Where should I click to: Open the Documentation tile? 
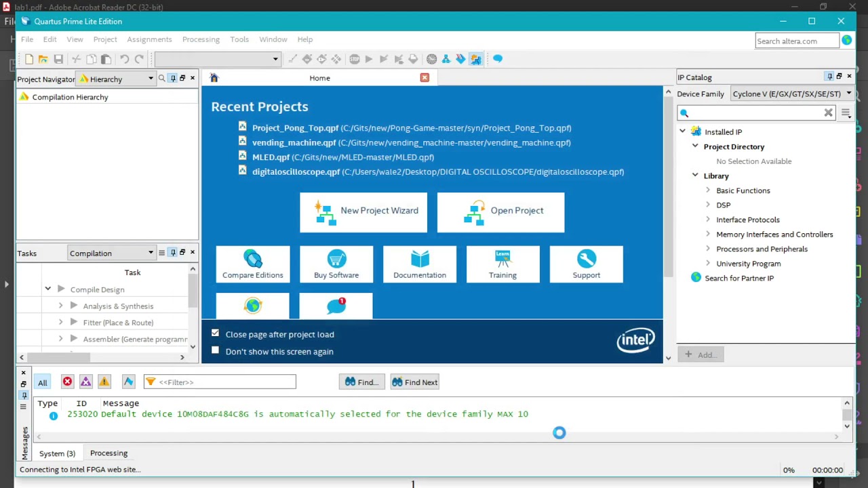coord(420,264)
